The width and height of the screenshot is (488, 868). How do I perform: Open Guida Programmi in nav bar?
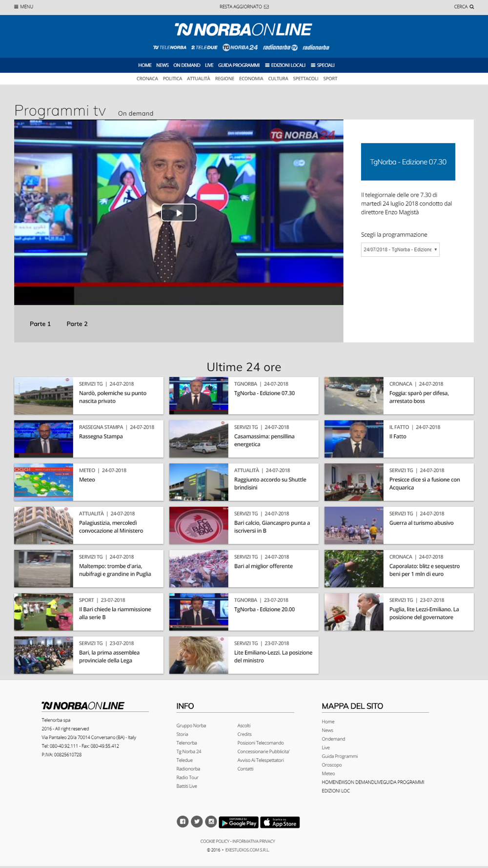tap(239, 65)
